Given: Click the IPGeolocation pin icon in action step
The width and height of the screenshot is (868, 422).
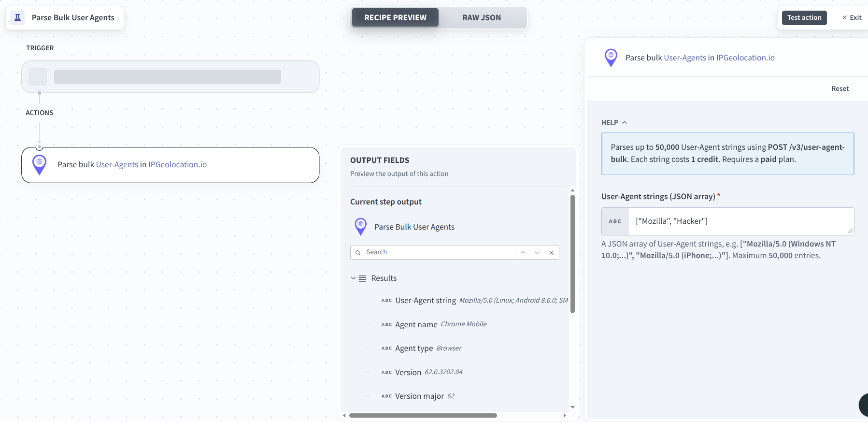Looking at the screenshot, I should [x=39, y=165].
